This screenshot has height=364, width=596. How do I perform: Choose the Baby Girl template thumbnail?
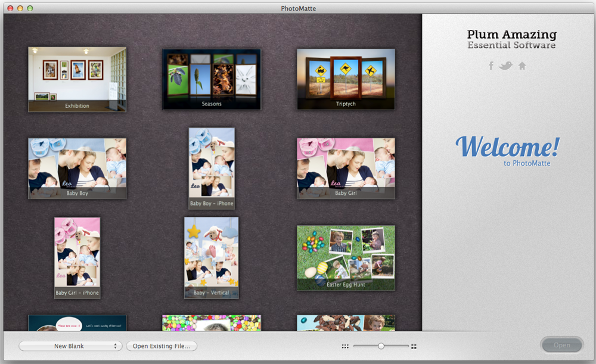point(346,168)
